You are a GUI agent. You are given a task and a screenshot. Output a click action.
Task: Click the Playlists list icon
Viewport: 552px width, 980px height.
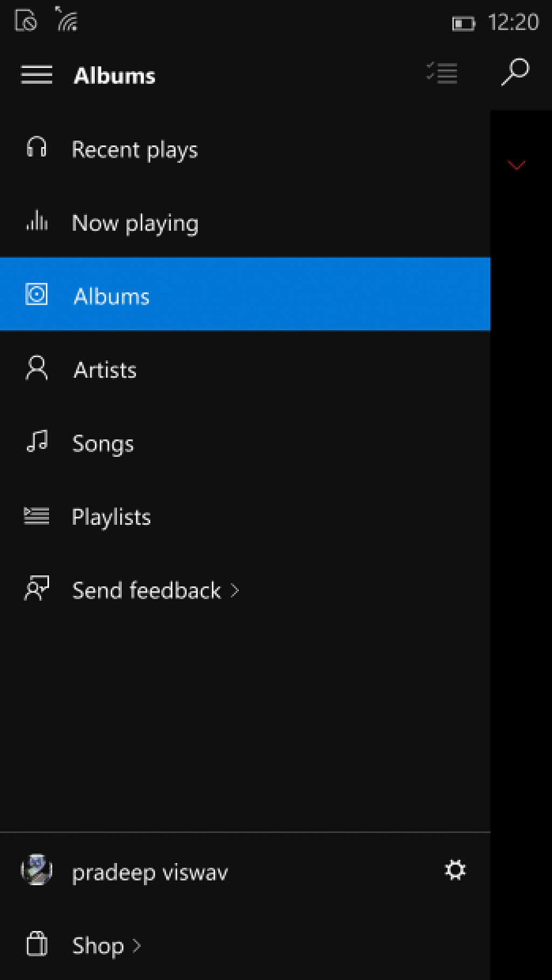coord(37,516)
